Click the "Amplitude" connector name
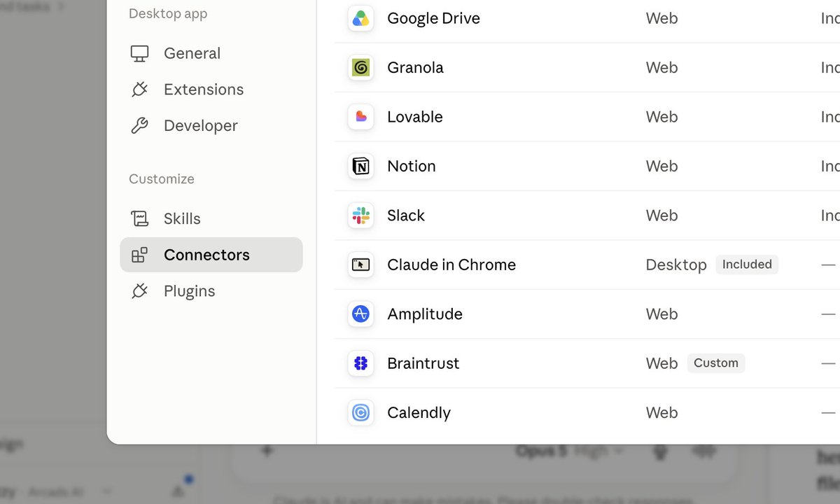 (425, 314)
